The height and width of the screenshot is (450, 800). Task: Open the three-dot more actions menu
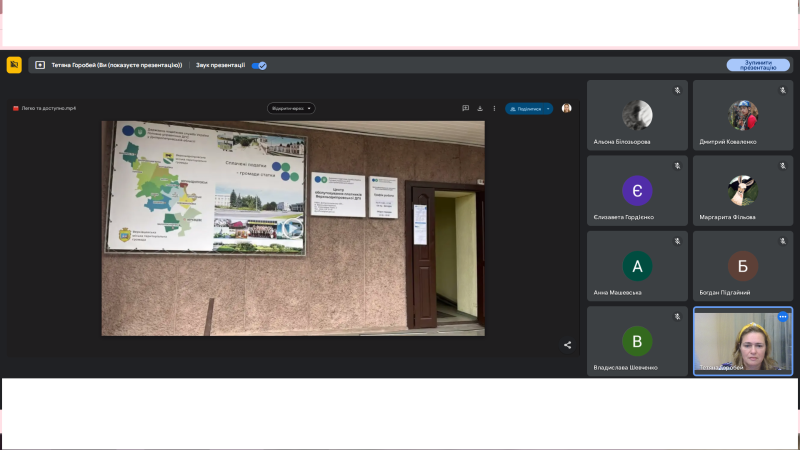[494, 108]
